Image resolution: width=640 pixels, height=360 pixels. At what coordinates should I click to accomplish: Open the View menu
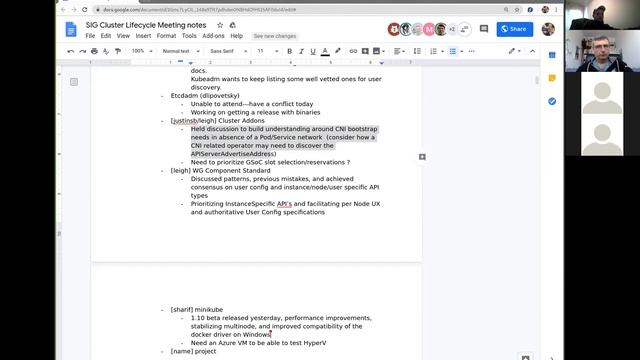[x=123, y=36]
